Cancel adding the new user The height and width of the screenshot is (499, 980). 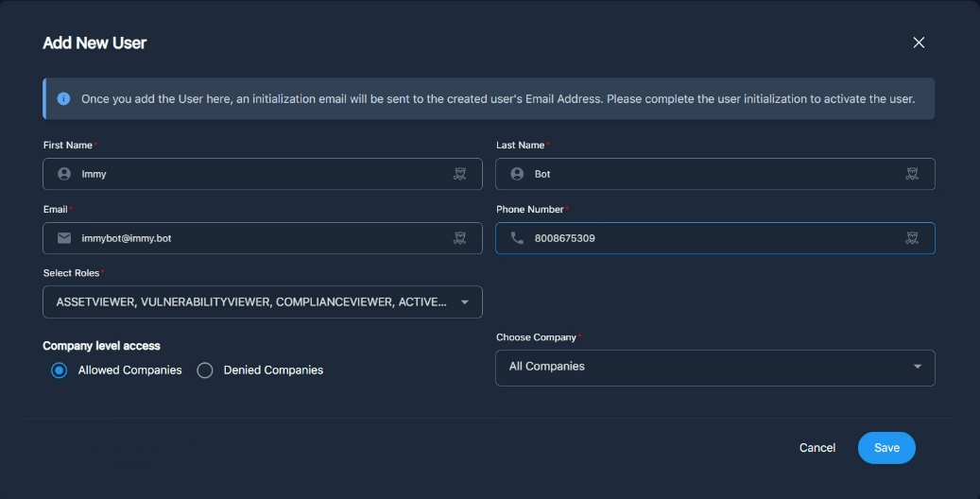tap(817, 448)
